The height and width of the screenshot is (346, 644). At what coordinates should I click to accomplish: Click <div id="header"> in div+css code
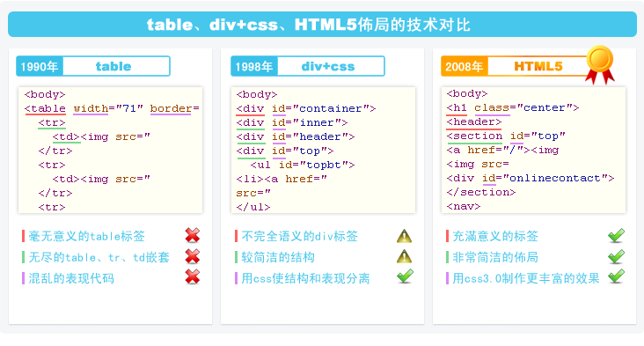point(296,136)
